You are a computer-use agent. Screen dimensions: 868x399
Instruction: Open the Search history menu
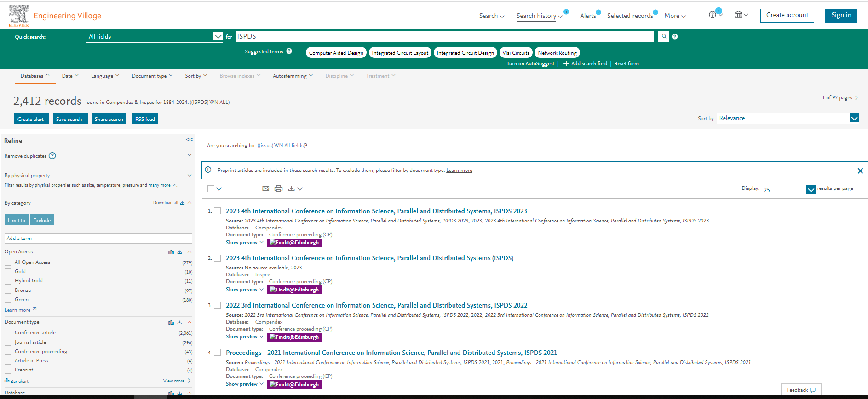click(539, 16)
